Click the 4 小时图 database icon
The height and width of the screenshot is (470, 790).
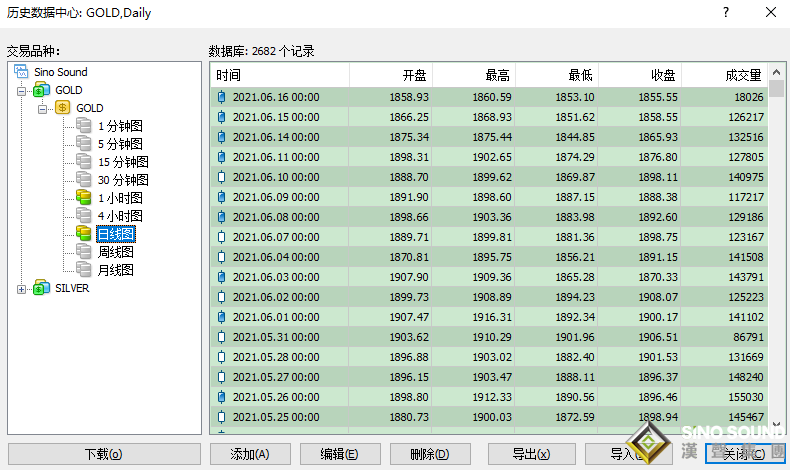(84, 216)
